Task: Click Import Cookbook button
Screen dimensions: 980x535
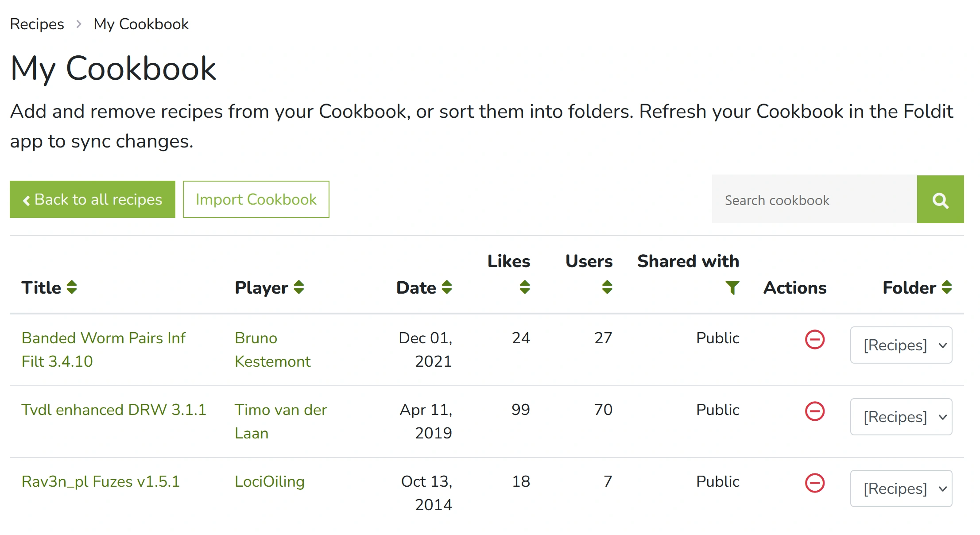Action: (x=256, y=199)
